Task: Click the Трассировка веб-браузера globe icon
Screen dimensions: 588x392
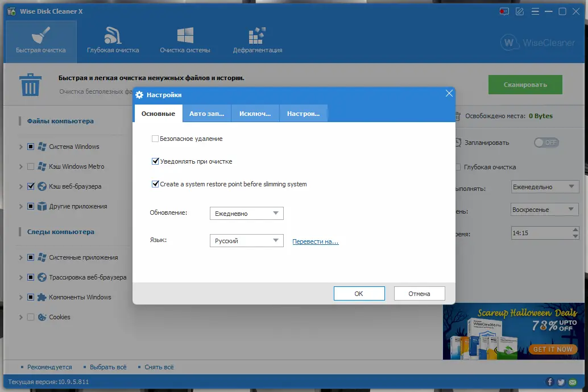Action: point(42,277)
